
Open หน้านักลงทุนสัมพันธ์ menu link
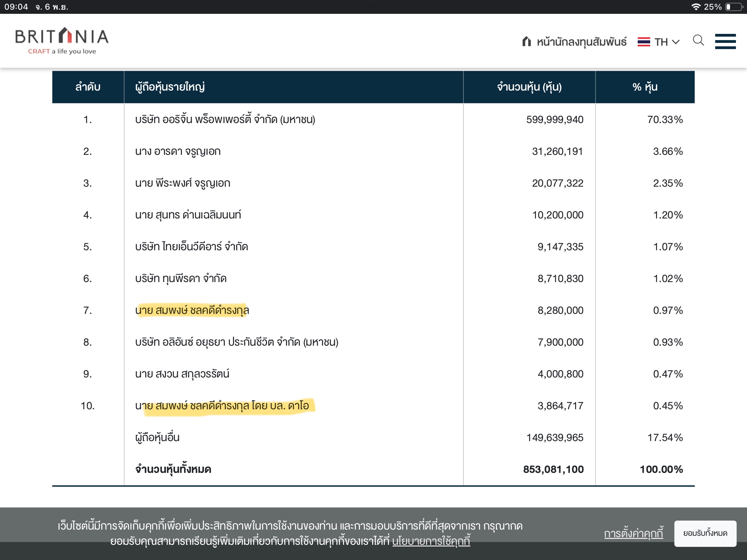[581, 42]
